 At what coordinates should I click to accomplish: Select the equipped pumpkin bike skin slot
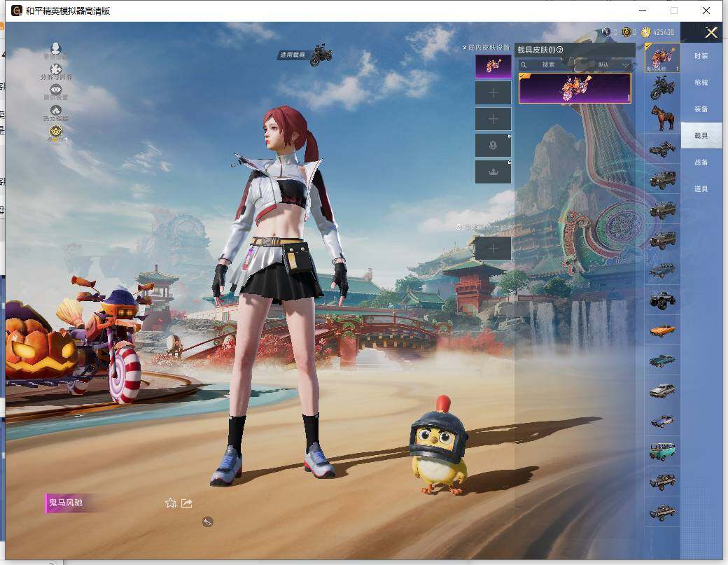[493, 67]
